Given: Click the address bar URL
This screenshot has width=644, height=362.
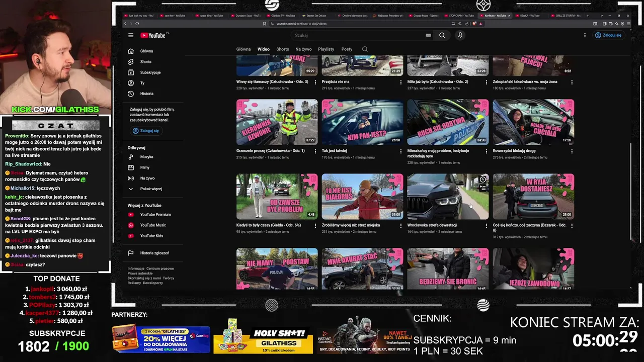Looking at the screenshot, I should point(301,24).
